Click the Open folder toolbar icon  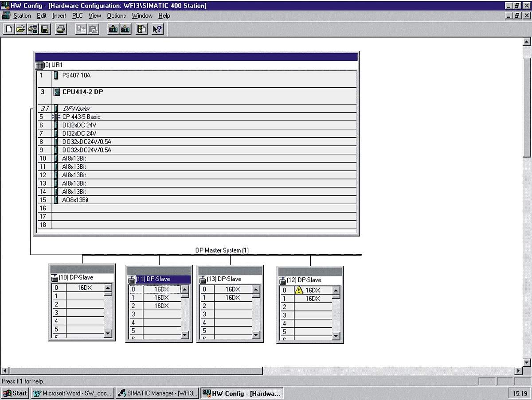(20, 29)
